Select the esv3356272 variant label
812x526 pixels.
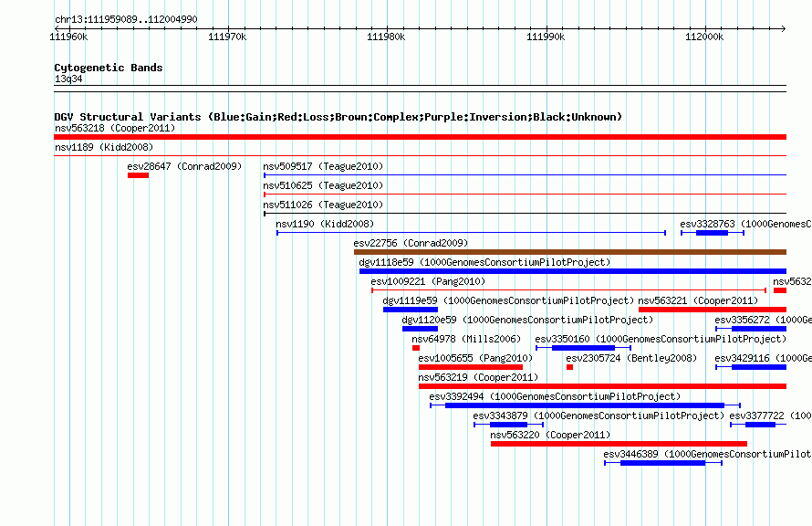[x=763, y=320]
